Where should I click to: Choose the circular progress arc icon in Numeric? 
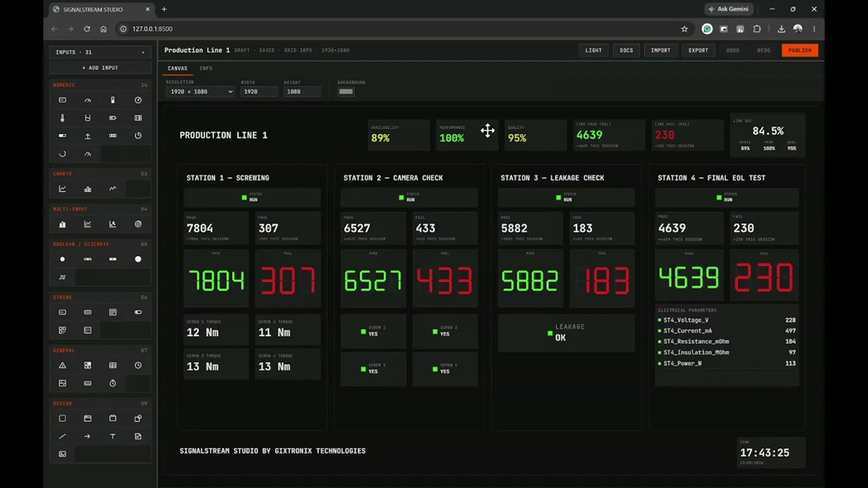[62, 154]
